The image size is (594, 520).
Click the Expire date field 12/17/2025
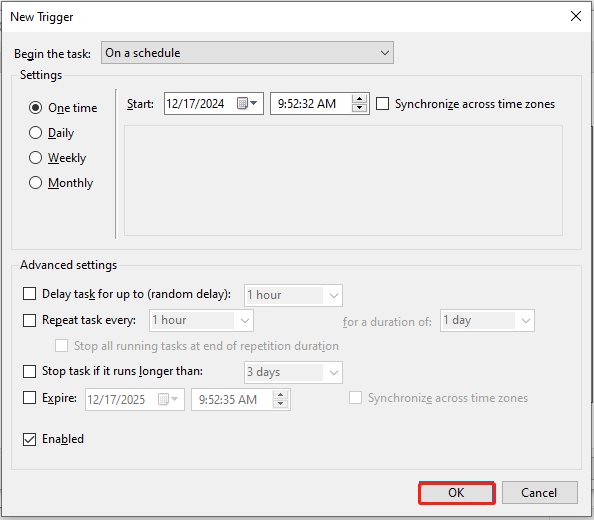pos(135,399)
